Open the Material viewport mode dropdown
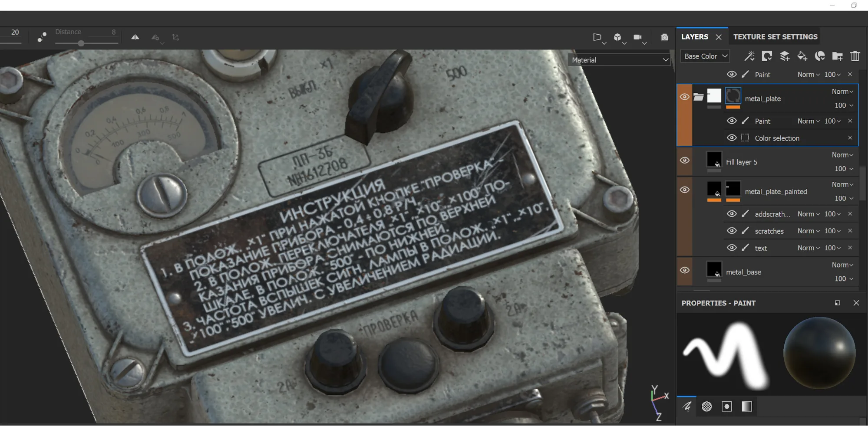Image resolution: width=868 pixels, height=426 pixels. click(619, 60)
